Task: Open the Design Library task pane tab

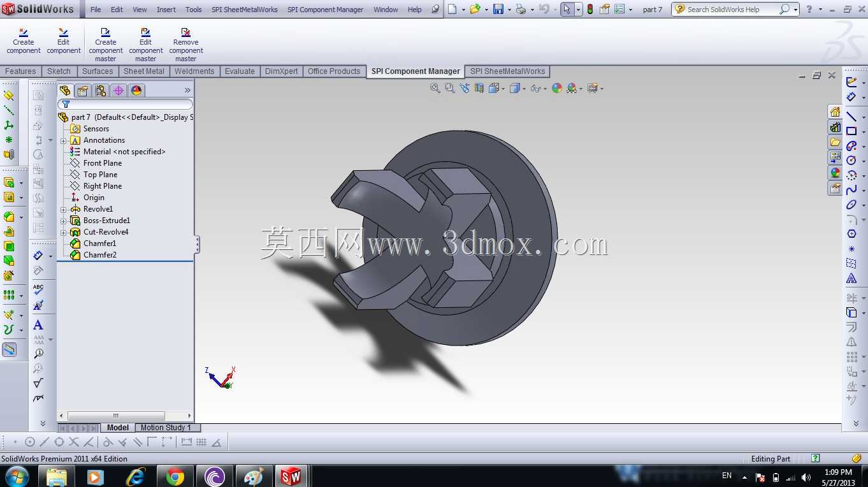Action: click(835, 127)
